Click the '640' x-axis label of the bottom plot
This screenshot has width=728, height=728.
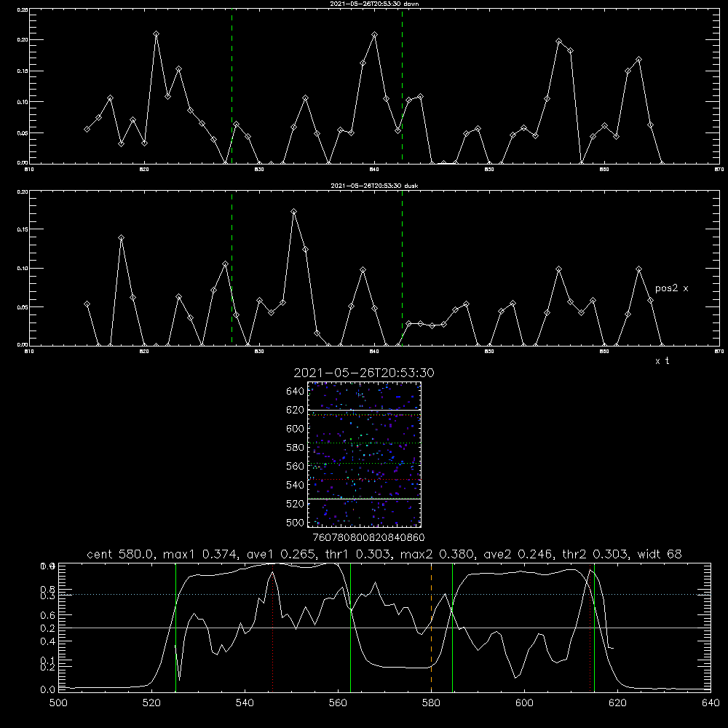[x=711, y=703]
